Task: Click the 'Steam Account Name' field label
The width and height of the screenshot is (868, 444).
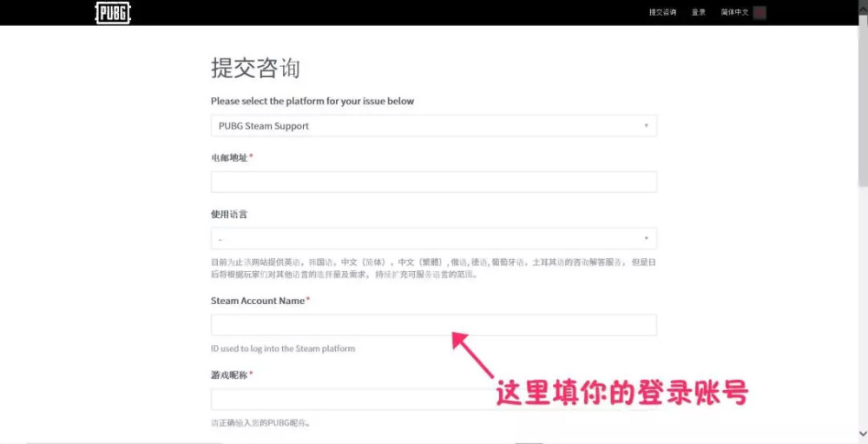Action: pyautogui.click(x=258, y=301)
